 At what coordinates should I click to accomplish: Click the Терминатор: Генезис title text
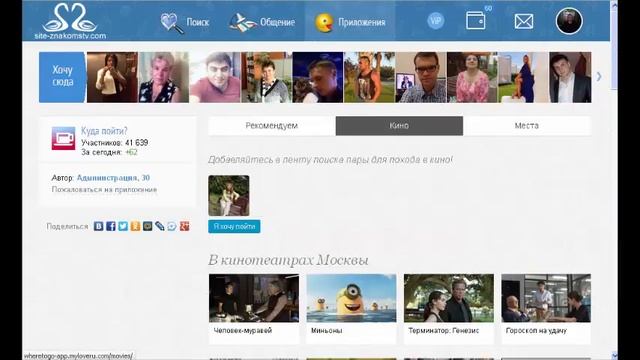(x=443, y=331)
